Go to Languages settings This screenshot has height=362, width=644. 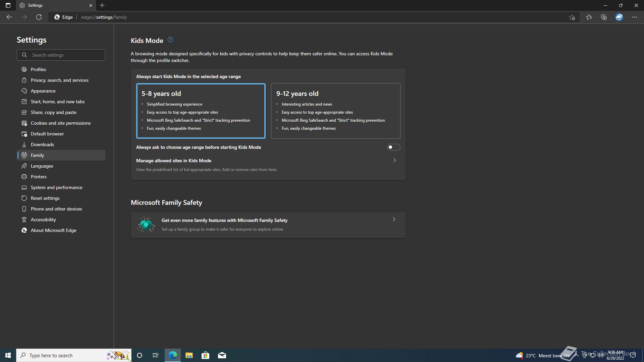tap(61, 166)
